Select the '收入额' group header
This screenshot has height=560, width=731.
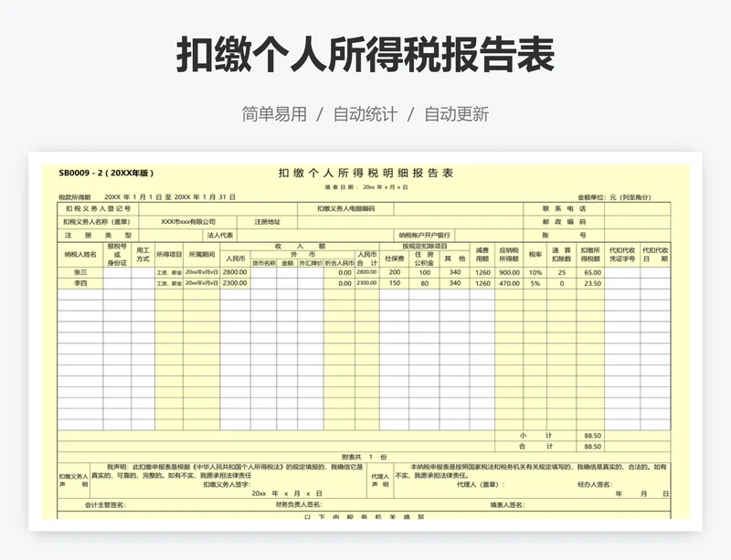300,246
